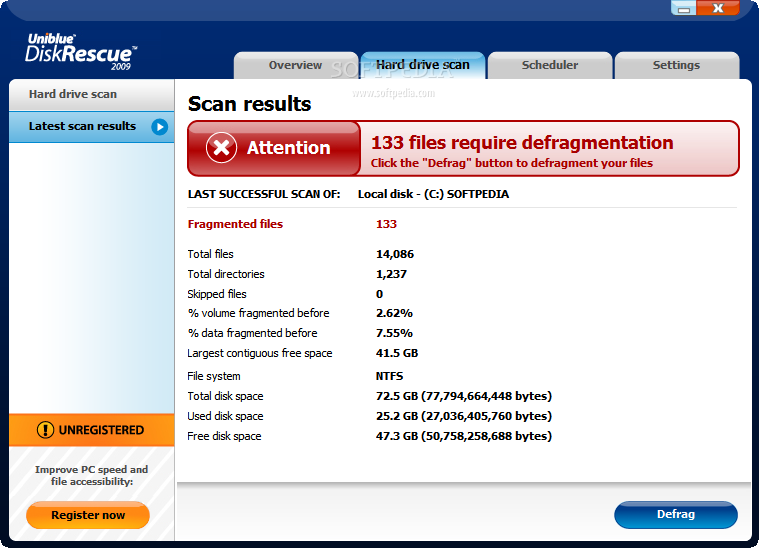The image size is (759, 548).
Task: Close the DiskRescue window
Action: (718, 8)
